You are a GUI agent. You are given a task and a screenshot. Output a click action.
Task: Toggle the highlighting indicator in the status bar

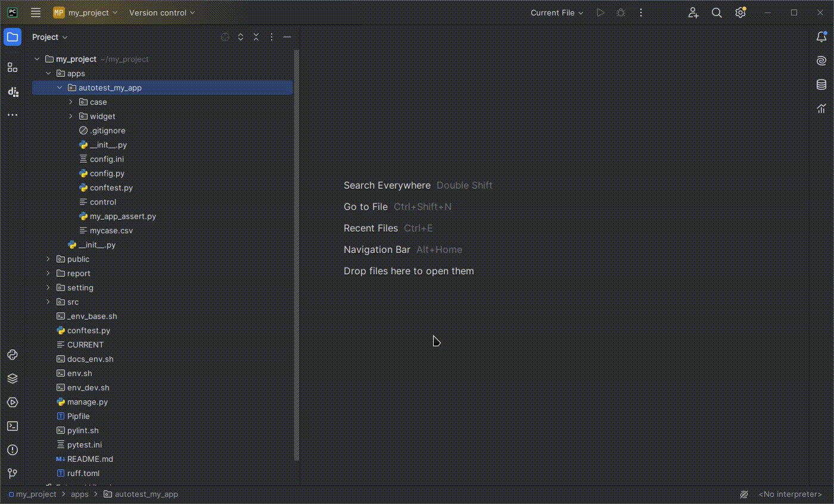(743, 494)
